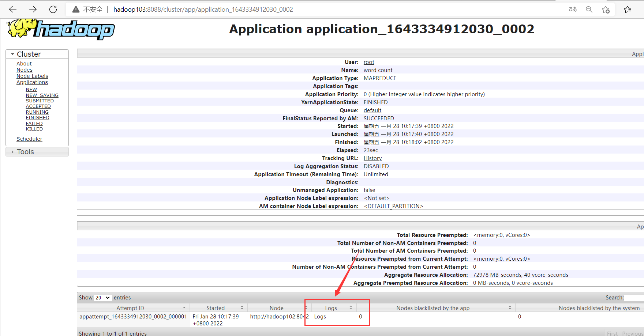Reload the page with refresh icon

[x=53, y=9]
